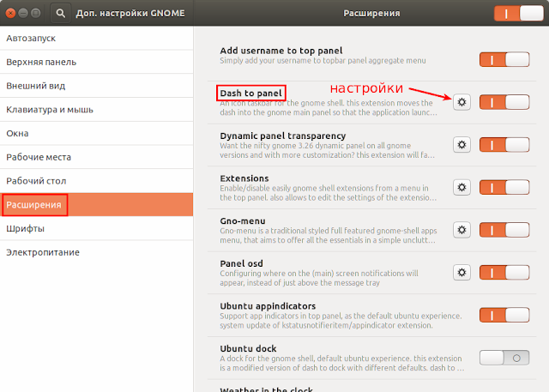Open the Шрифты section
Image resolution: width=549 pixels, height=392 pixels.
(x=96, y=228)
